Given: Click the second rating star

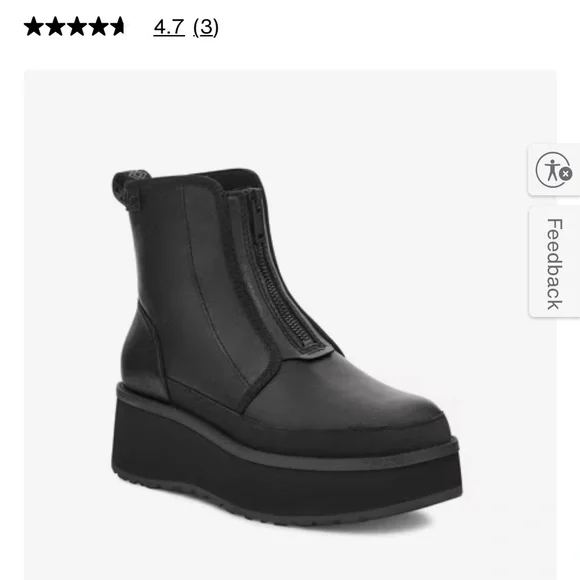Looking at the screenshot, I should (55, 27).
